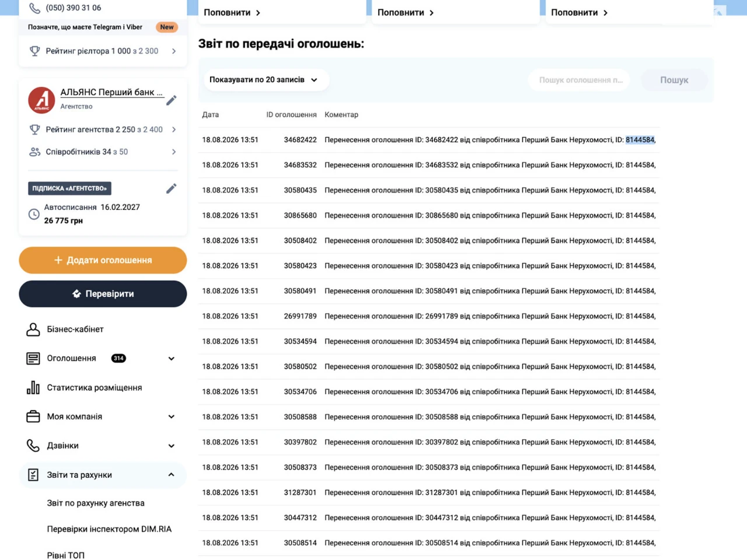Click the middle Поповнити link
The image size is (747, 560).
click(x=406, y=12)
